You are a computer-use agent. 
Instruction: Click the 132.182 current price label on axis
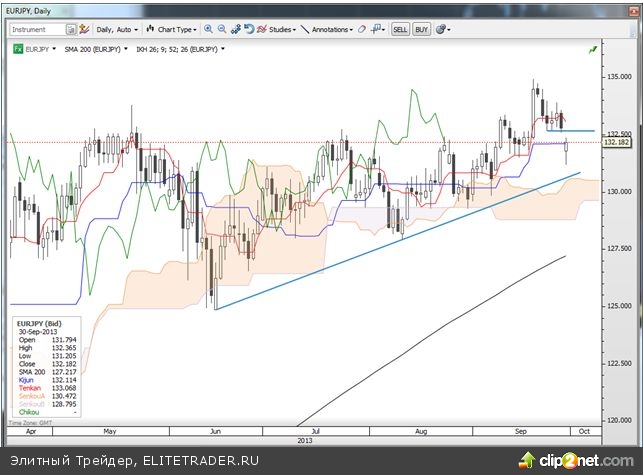click(x=616, y=143)
